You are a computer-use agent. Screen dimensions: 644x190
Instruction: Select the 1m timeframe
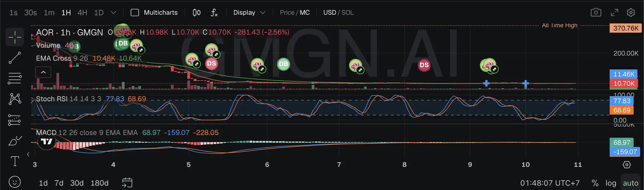pos(49,13)
